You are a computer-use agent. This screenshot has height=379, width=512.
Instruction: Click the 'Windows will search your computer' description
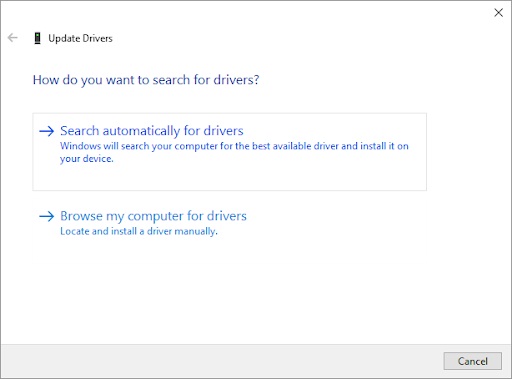click(234, 152)
